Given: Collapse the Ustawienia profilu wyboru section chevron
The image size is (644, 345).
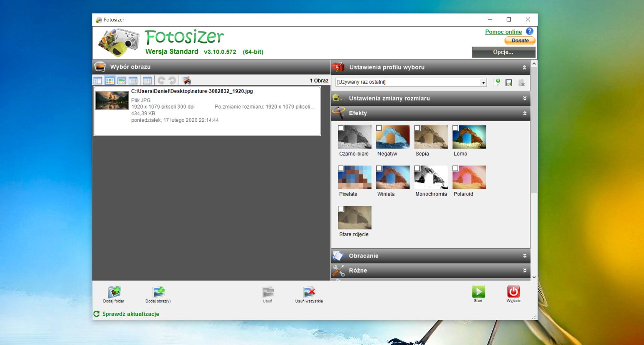Looking at the screenshot, I should (525, 67).
